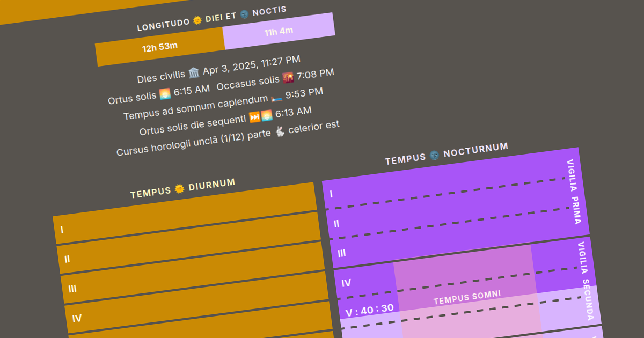The width and height of the screenshot is (644, 338).
Task: Click the sunset icon beside Occasus solis
Action: point(288,78)
